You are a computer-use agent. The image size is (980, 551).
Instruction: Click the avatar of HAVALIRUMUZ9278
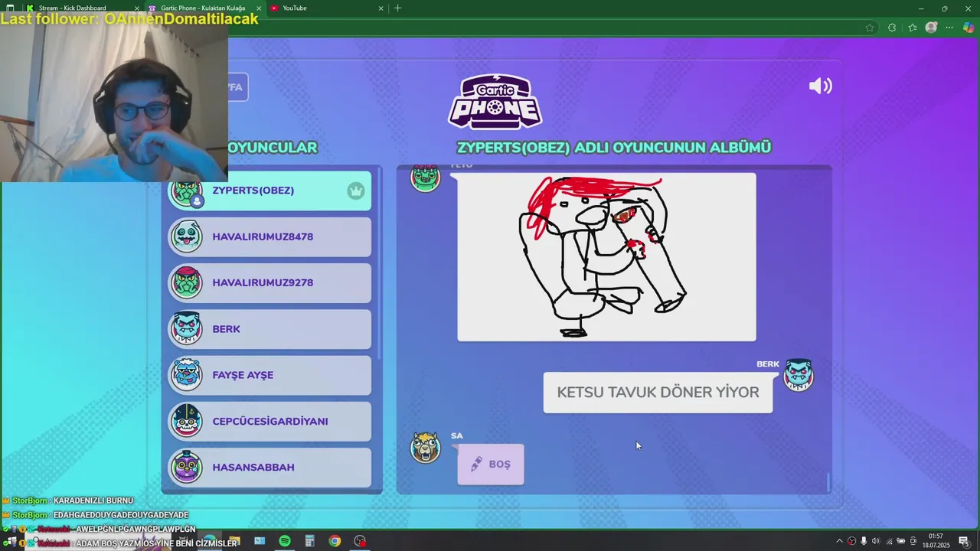(187, 282)
